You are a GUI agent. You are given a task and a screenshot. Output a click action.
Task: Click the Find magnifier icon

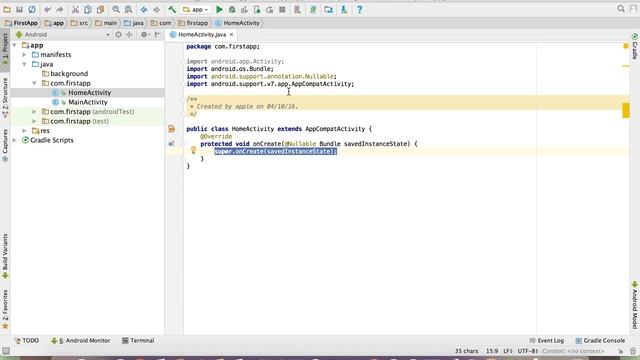(x=116, y=9)
